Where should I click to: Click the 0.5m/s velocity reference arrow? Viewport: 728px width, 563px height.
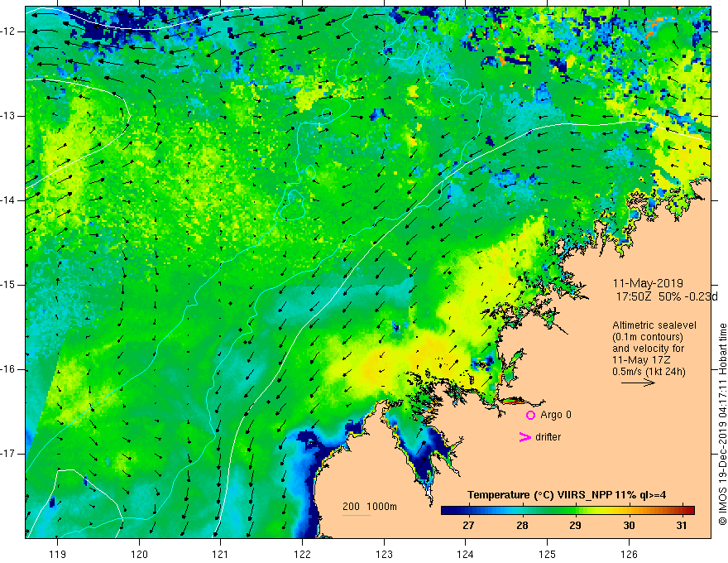tap(638, 383)
